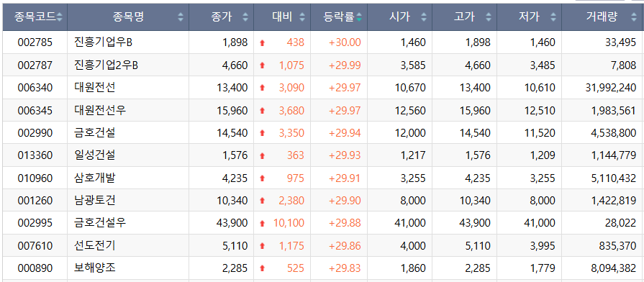Click the 종목코드 header label
The image size is (644, 282).
click(35, 17)
